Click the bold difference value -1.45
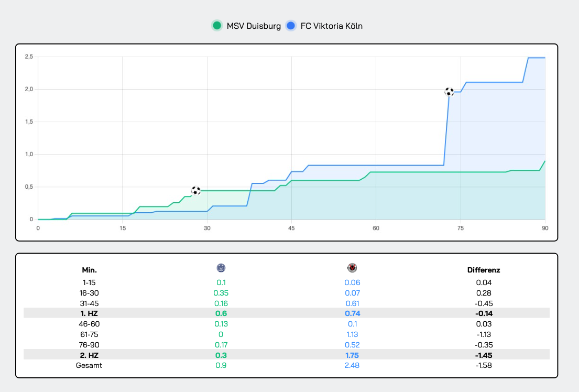 484,355
